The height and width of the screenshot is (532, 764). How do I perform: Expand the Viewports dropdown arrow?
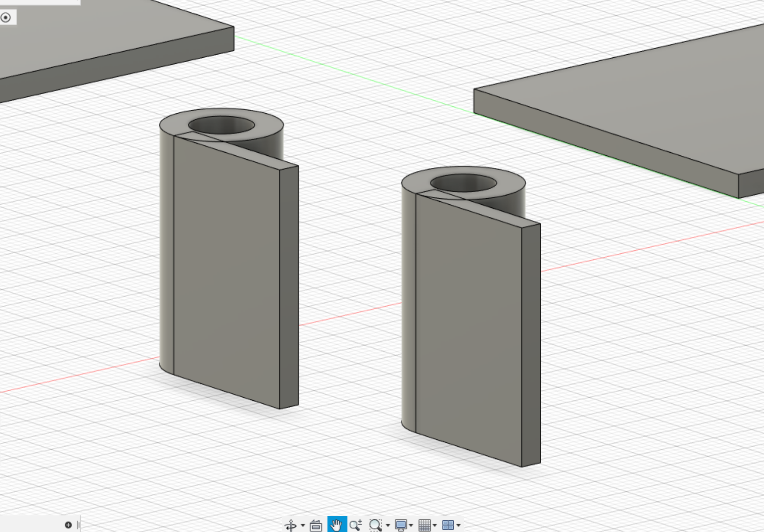pos(458,525)
